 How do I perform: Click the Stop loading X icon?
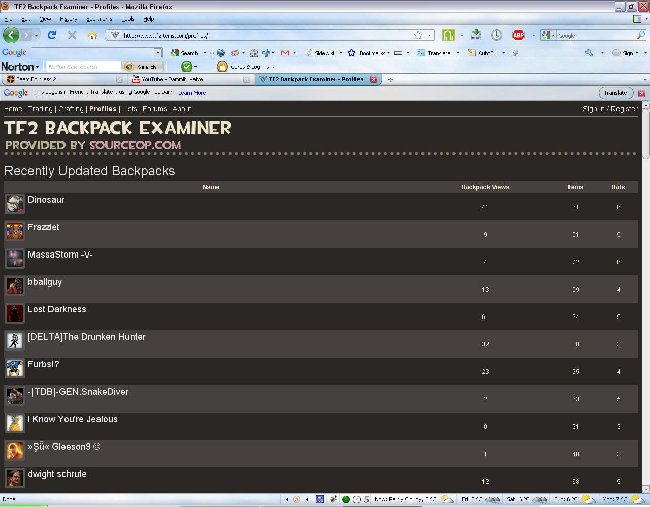72,35
